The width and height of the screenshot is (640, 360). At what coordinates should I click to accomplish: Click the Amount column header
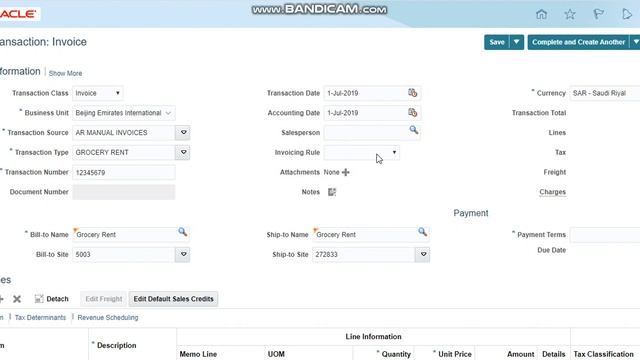pos(520,354)
